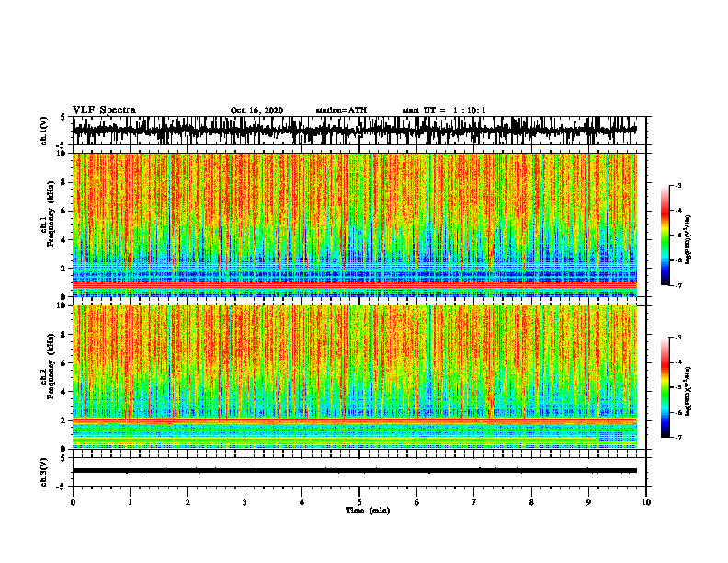The image size is (728, 563).
Task: Click inside the ch.1 spectrogram panel
Action: pyautogui.click(x=354, y=224)
